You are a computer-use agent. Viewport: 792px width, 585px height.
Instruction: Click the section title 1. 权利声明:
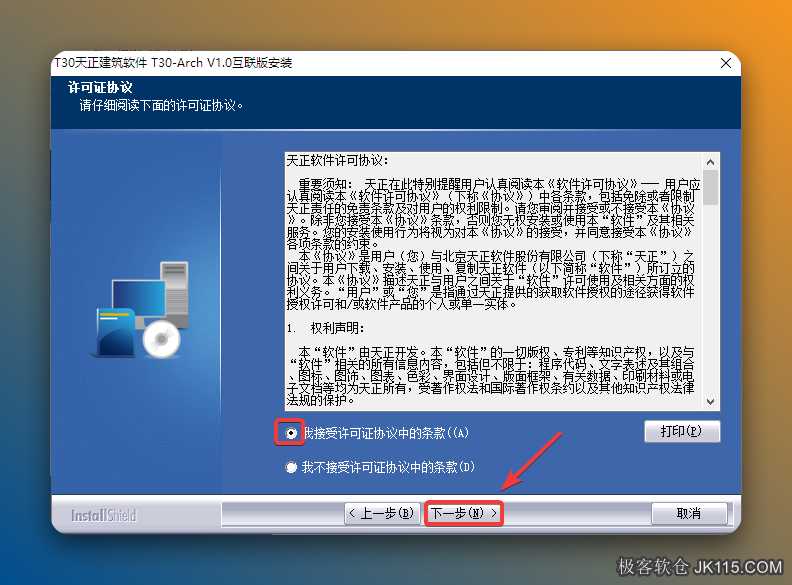pyautogui.click(x=325, y=328)
